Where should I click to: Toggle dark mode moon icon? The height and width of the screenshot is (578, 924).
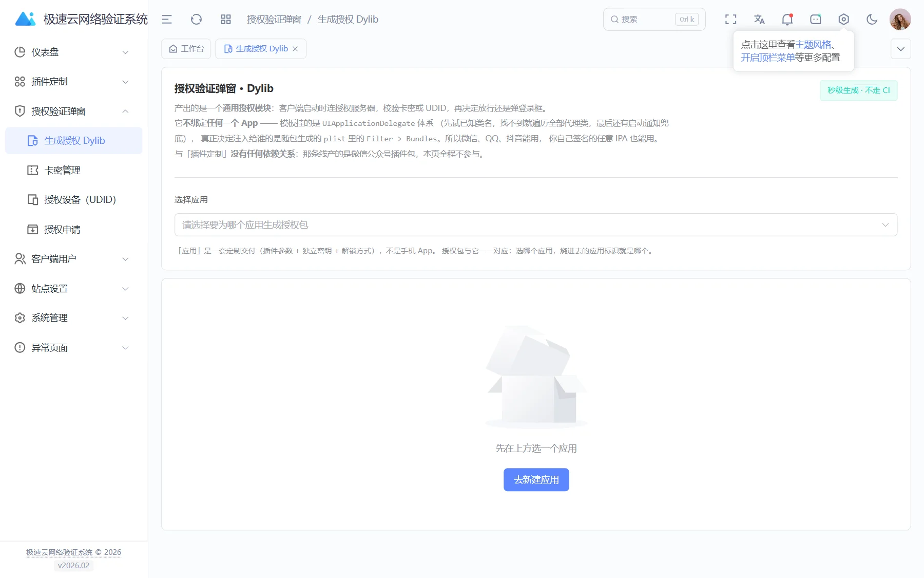coord(872,20)
